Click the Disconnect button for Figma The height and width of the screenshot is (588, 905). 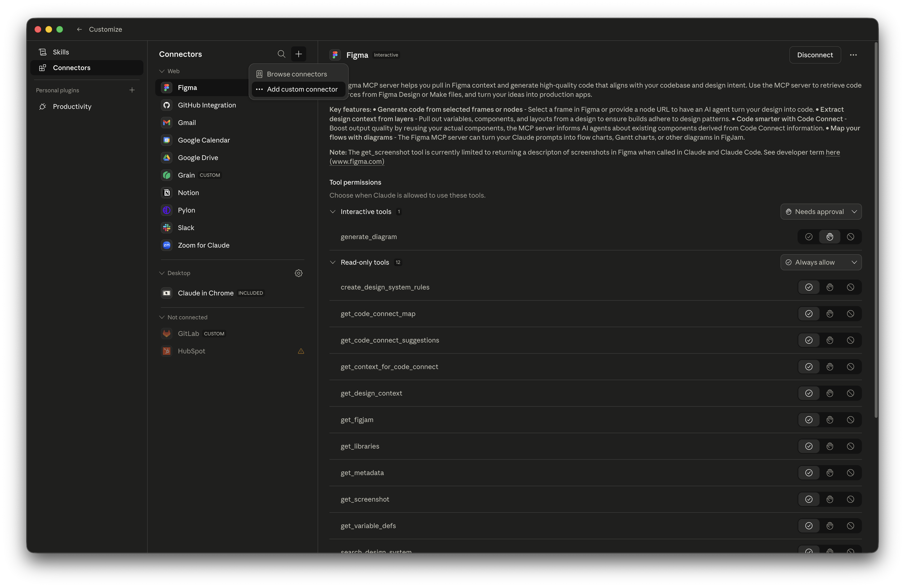coord(815,55)
